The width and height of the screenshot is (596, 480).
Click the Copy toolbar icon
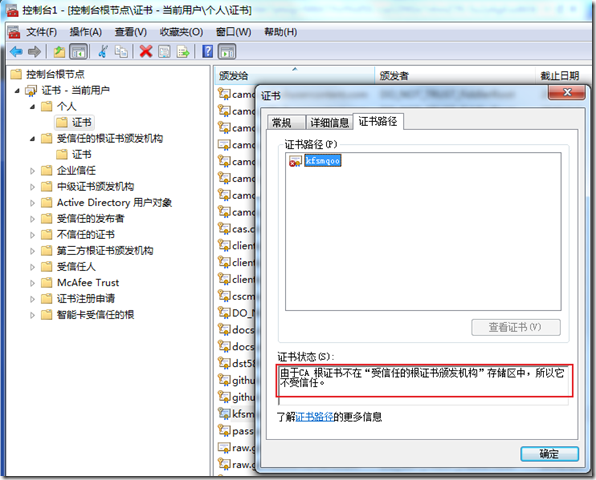click(121, 51)
